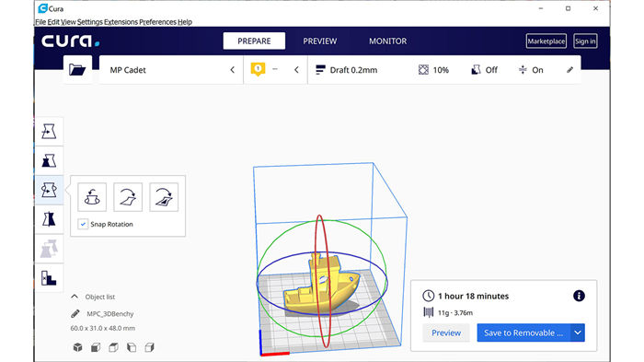Open the View menu
Screen dimensions: 644x362
click(68, 22)
